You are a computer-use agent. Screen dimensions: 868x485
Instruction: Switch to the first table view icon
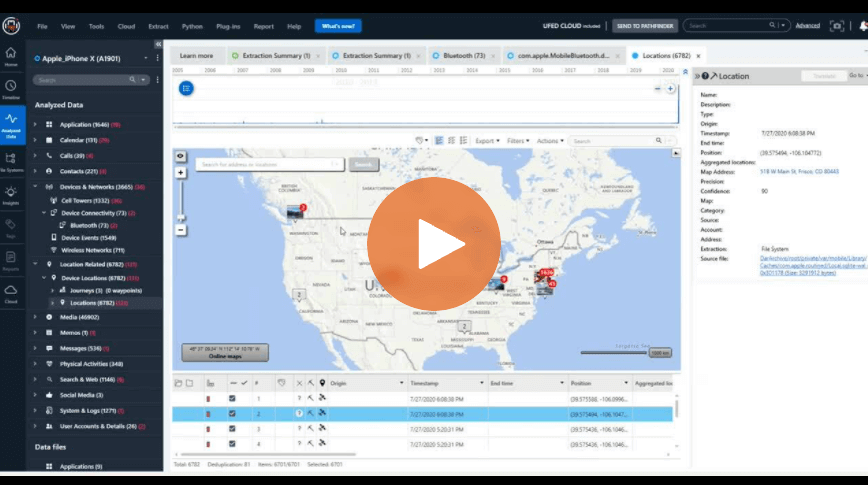coord(439,141)
